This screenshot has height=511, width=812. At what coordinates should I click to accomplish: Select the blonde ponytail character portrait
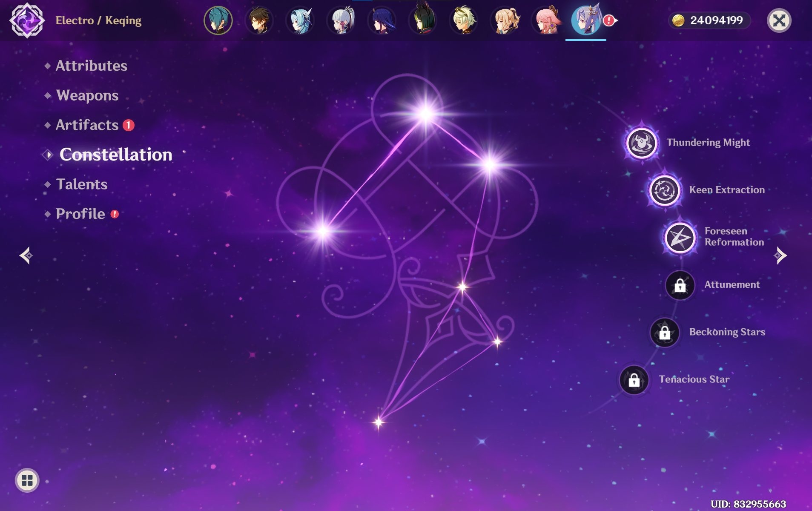point(505,20)
